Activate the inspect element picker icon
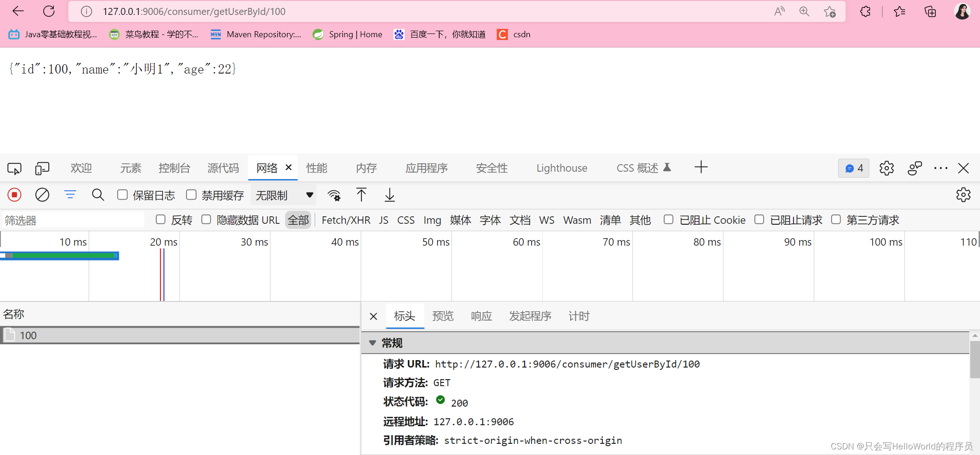The image size is (980, 455). 14,168
